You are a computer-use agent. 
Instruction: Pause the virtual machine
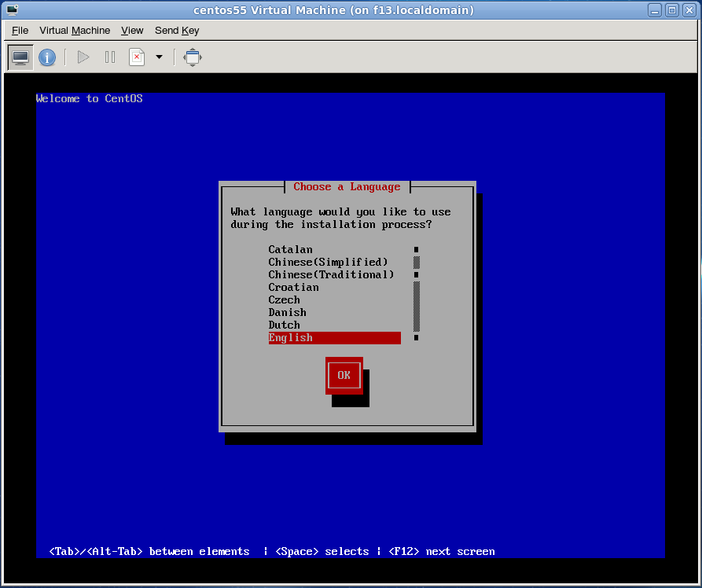click(109, 57)
